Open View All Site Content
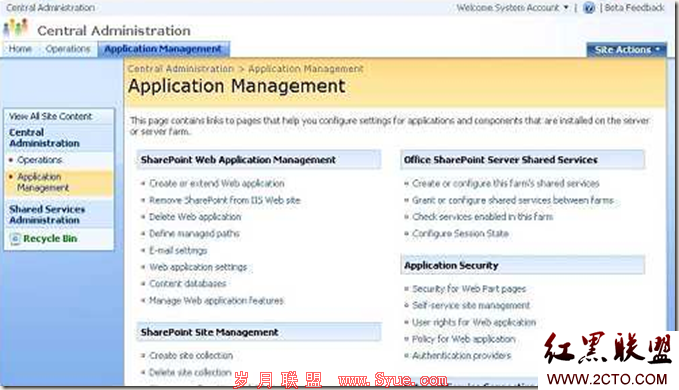This screenshot has height=390, width=679. click(x=51, y=116)
